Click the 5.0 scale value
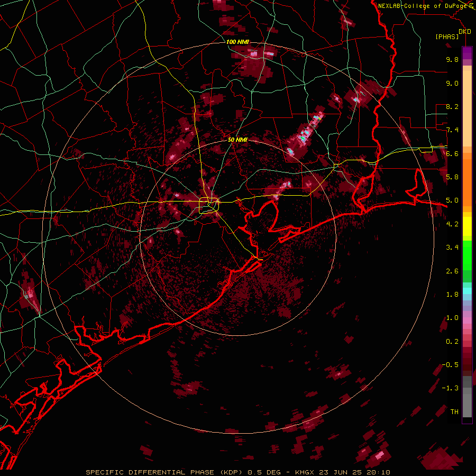This screenshot has width=476, height=476. 452,200
